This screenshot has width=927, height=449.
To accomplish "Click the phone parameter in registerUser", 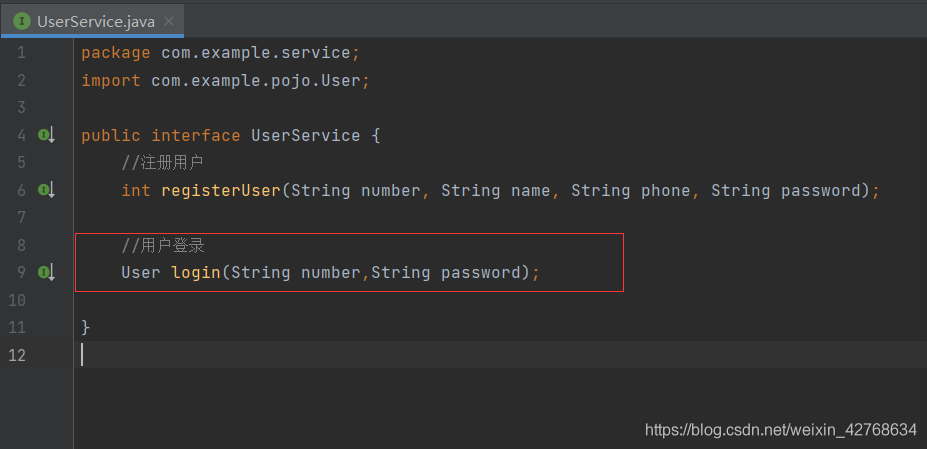I will [x=665, y=190].
